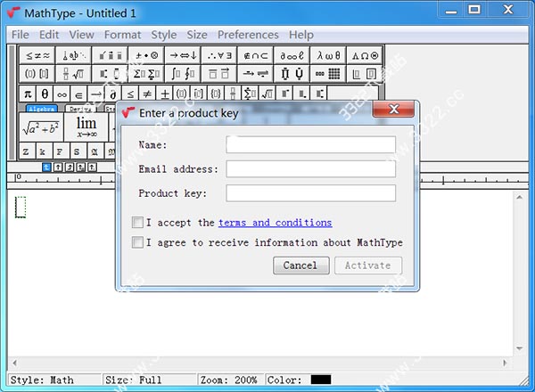Screen dimensions: 535x392
Task: Insert the partial derivative ∂ symbol
Action: pos(112,93)
